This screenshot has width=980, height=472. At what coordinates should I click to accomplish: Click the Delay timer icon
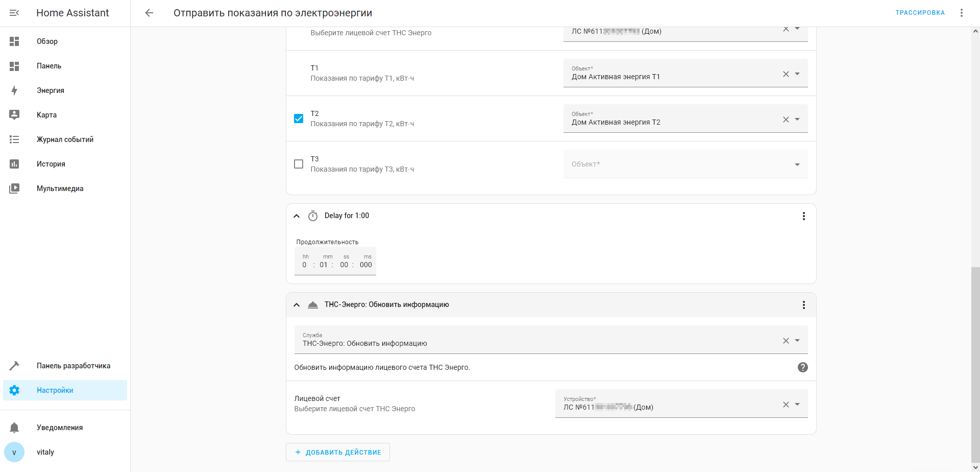313,216
